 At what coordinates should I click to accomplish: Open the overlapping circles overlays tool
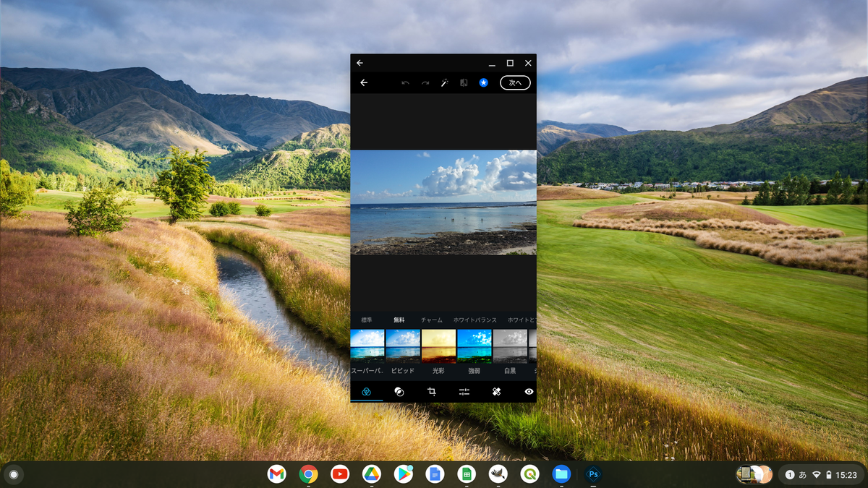coord(399,391)
